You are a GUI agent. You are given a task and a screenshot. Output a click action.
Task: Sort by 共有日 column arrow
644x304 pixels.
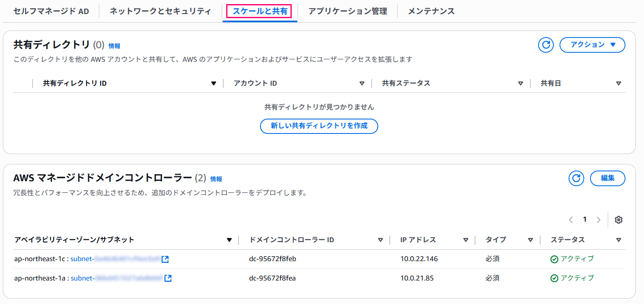(618, 84)
